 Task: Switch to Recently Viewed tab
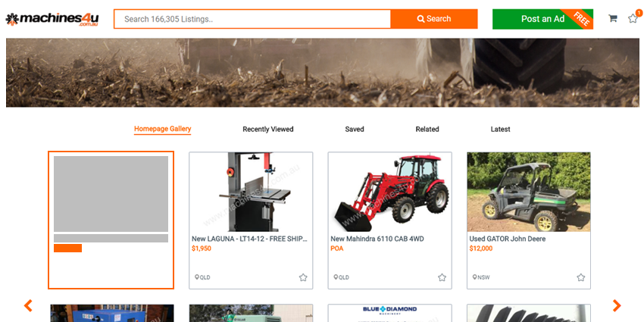[x=267, y=129]
